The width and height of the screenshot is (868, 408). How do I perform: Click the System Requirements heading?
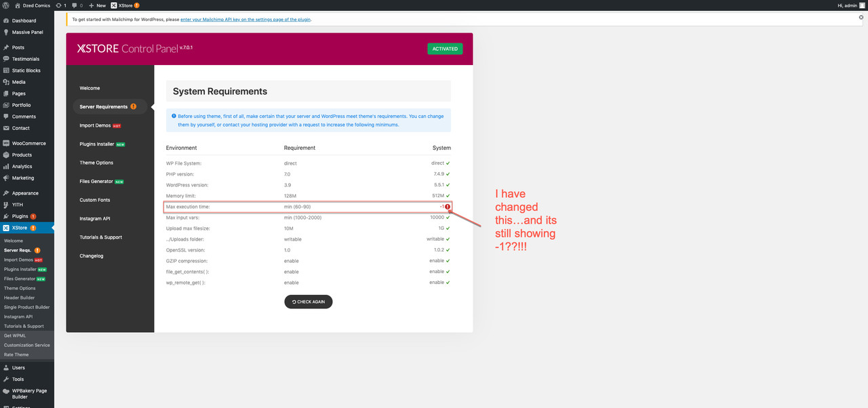[220, 91]
